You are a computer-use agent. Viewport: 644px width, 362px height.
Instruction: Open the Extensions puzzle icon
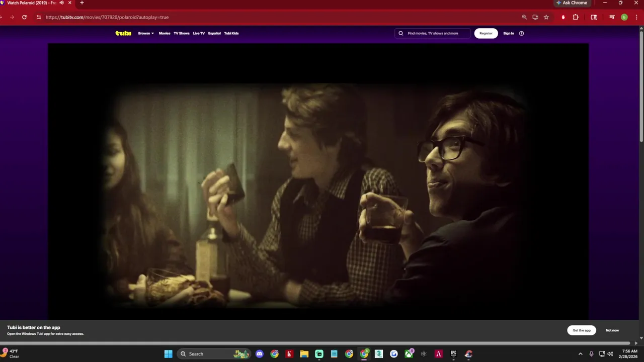576,17
